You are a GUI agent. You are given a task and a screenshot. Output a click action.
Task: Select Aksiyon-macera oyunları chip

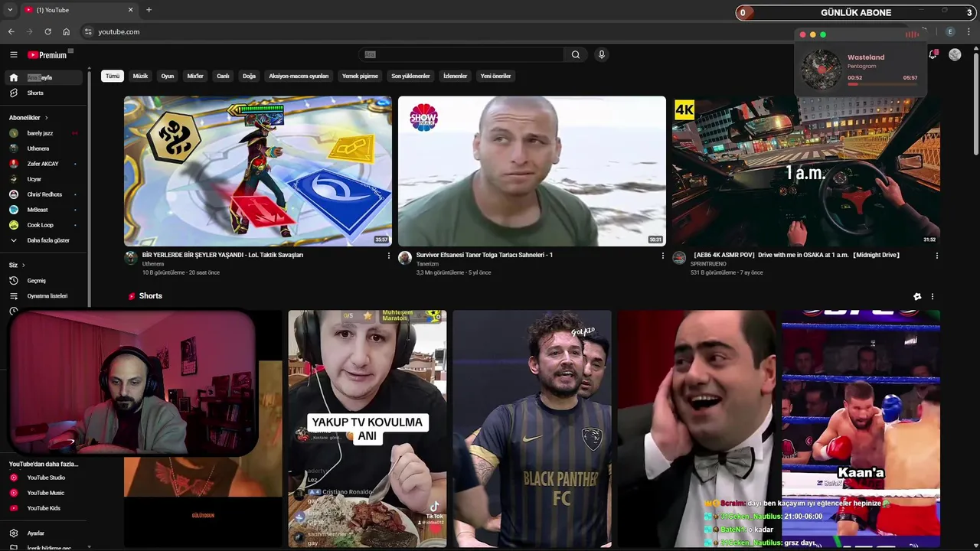coord(299,76)
